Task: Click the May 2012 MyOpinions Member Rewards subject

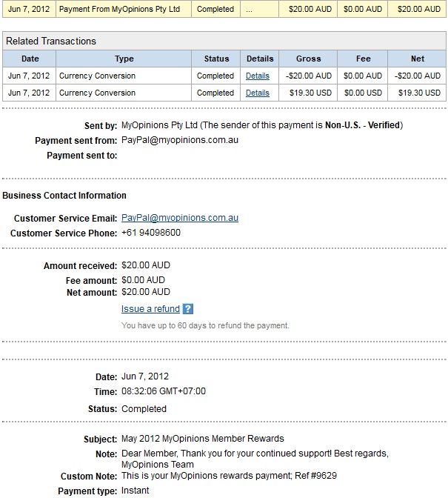Action: click(x=203, y=439)
